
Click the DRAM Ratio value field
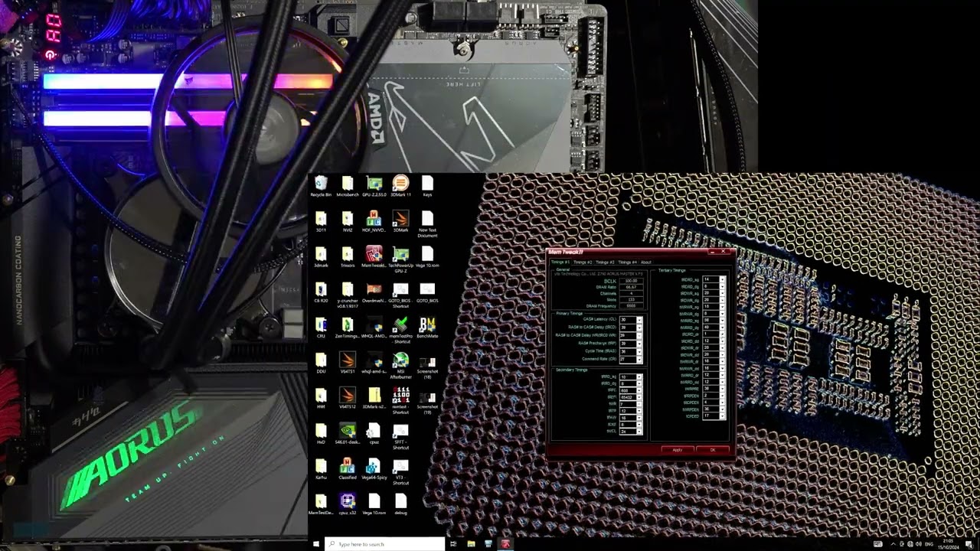[632, 287]
